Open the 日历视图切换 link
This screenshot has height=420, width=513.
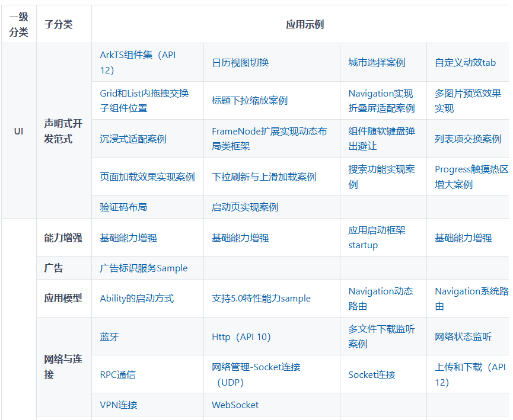coord(240,62)
